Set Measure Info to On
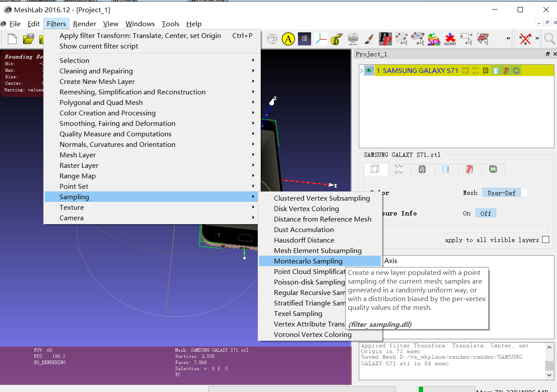This screenshot has width=557, height=392. pyautogui.click(x=467, y=213)
